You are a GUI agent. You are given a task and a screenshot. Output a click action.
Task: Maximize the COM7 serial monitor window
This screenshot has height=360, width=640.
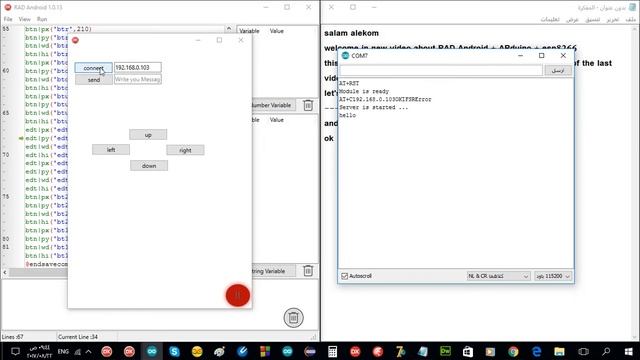(x=541, y=56)
